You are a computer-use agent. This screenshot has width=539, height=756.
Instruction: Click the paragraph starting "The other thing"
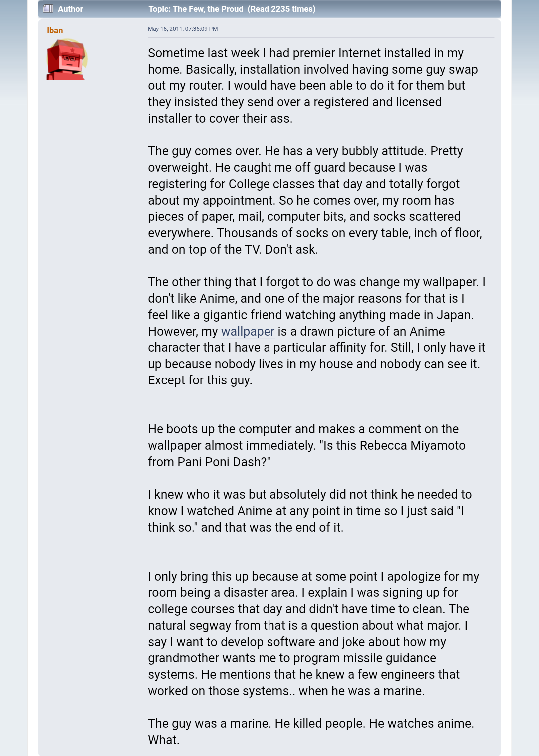pyautogui.click(x=317, y=331)
